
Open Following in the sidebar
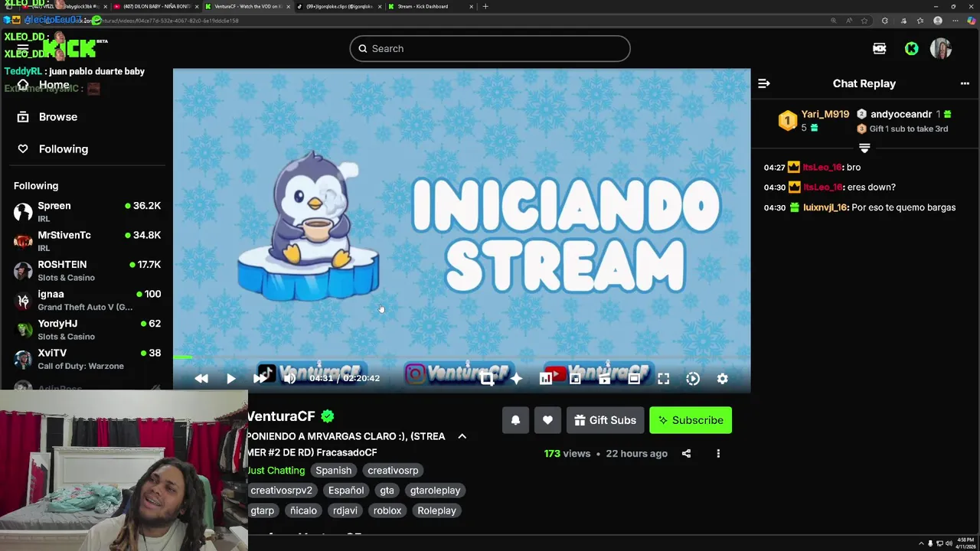(x=64, y=149)
